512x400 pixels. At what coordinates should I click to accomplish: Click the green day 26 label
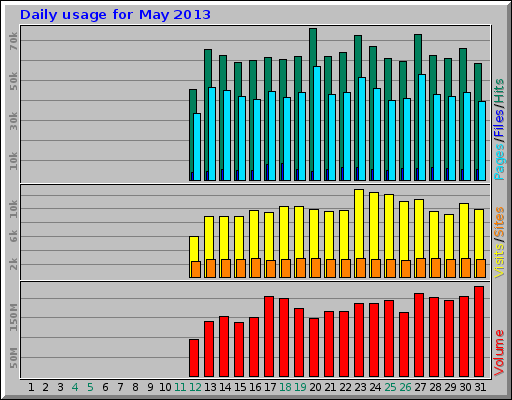(x=405, y=387)
